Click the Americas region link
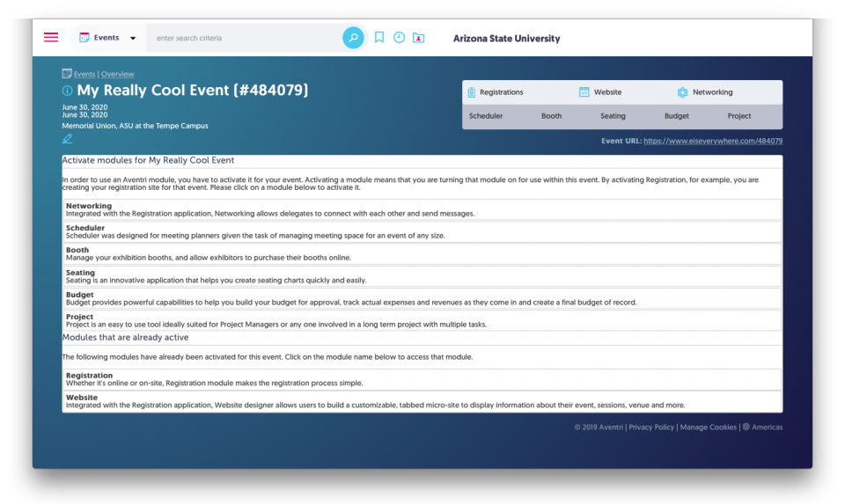Viewport: 845px width, 504px height. pos(767,427)
